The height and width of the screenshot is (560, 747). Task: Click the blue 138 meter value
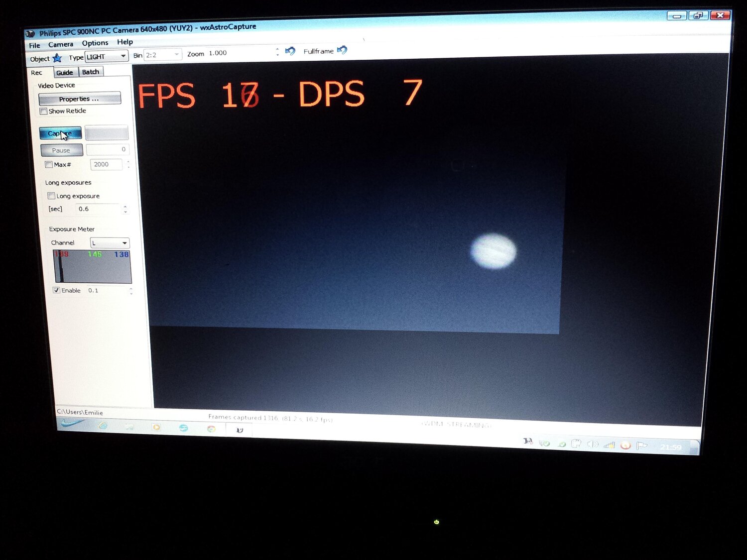click(x=122, y=254)
